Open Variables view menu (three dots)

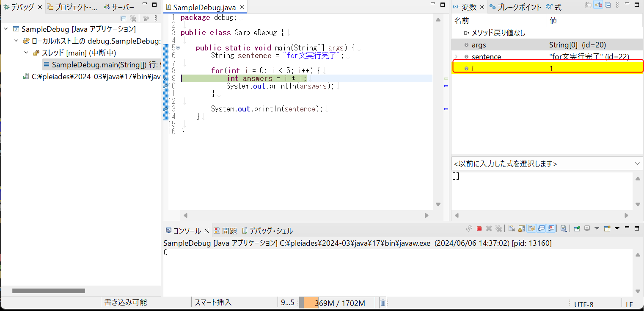[617, 5]
